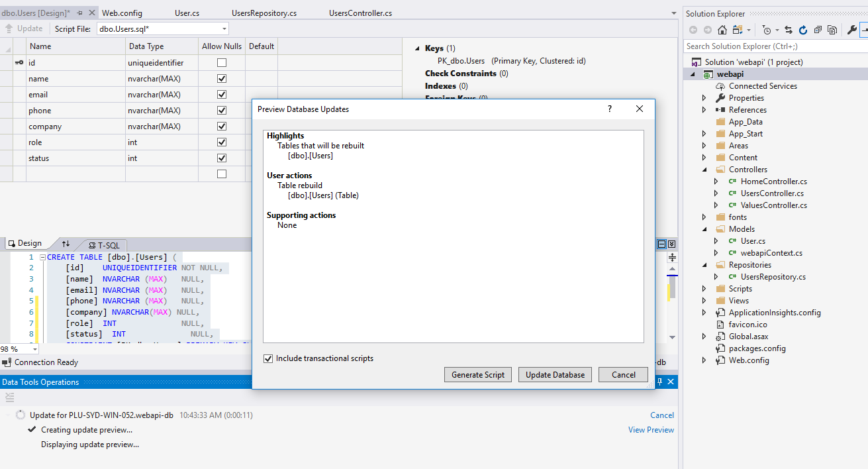Click the pin icon of Data Tools Operations panel
This screenshot has height=469, width=868.
[659, 382]
